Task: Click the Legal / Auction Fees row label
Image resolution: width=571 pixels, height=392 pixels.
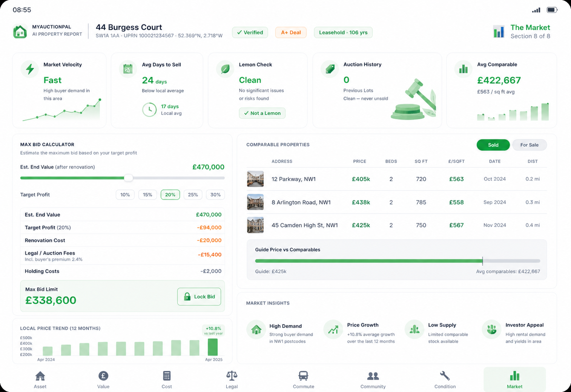Action: tap(50, 253)
